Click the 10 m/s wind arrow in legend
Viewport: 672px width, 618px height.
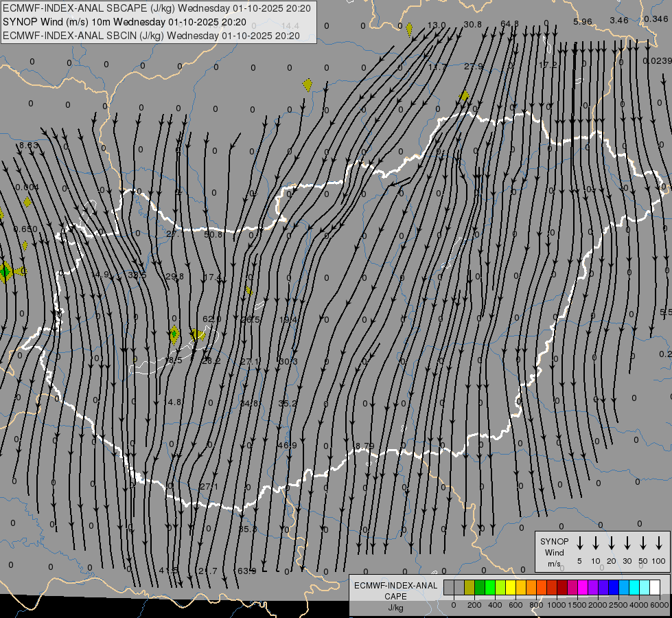point(596,543)
